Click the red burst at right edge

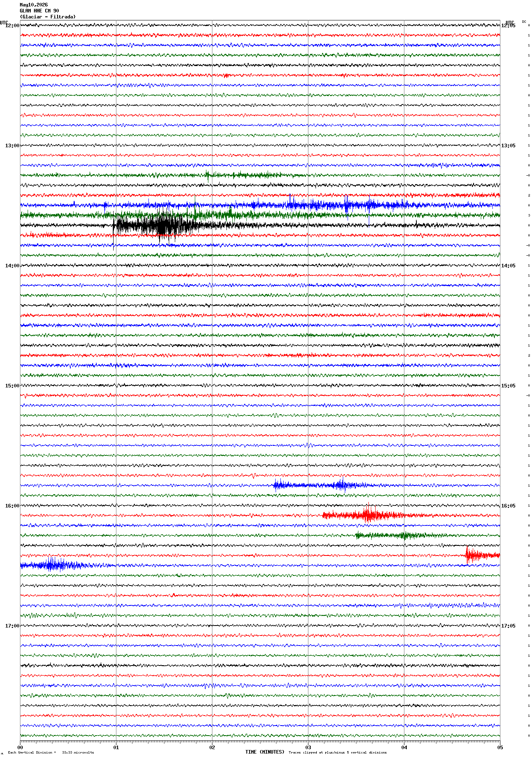click(x=482, y=555)
